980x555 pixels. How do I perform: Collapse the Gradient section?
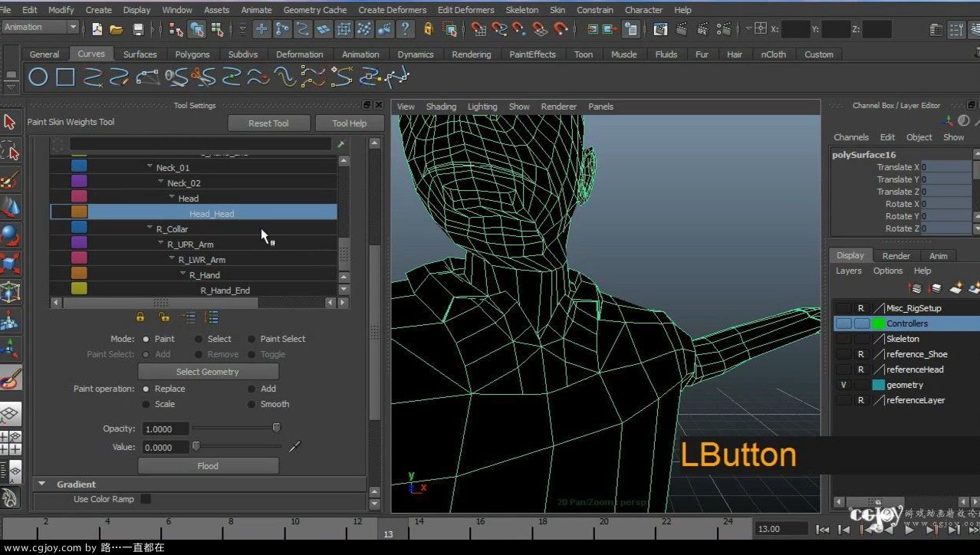(41, 484)
